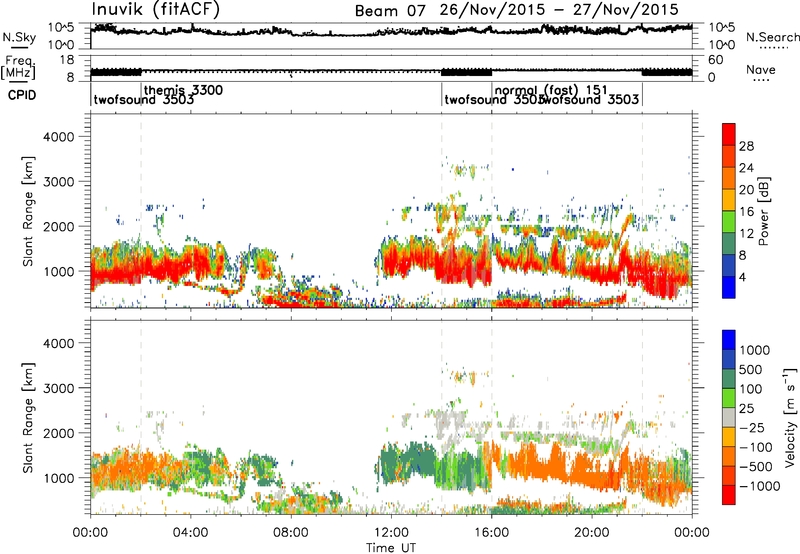Click the noise line in N.Sky panel
Screen dimensions: 800x554
(x=391, y=32)
